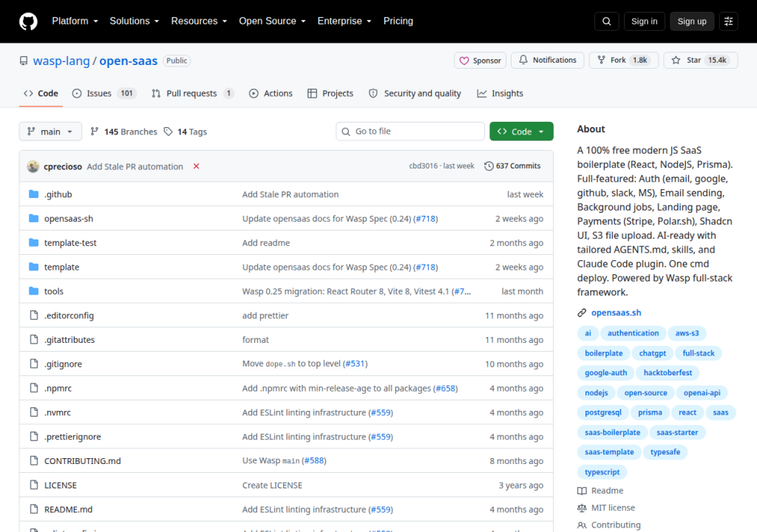757x532 pixels.
Task: Click the Sign in button
Action: [644, 21]
